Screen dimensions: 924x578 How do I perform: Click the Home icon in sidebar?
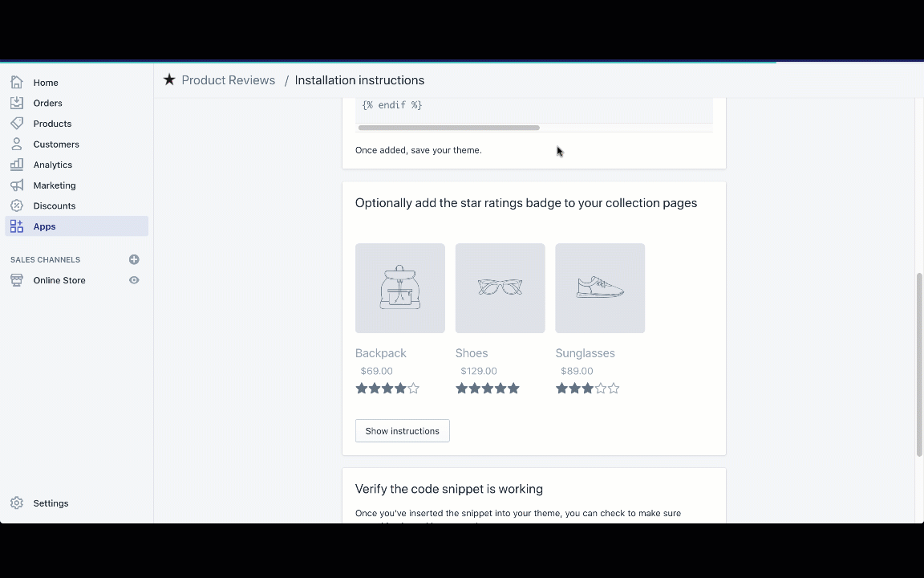click(17, 83)
